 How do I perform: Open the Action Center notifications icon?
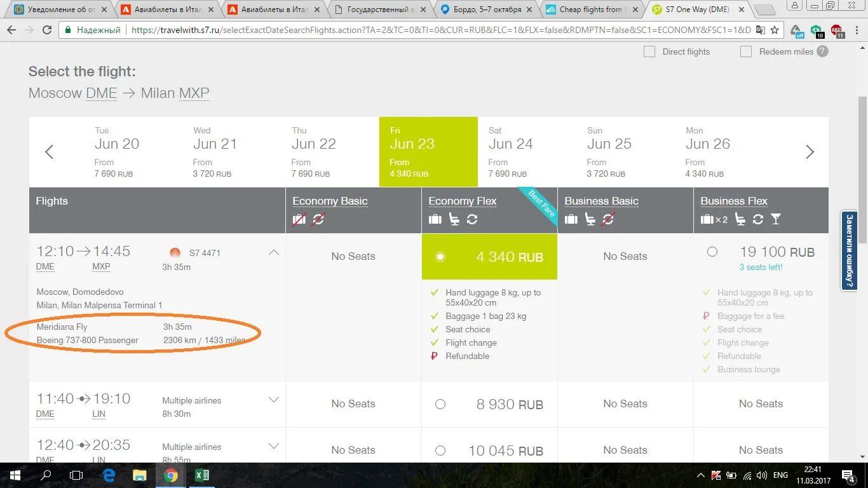click(849, 475)
